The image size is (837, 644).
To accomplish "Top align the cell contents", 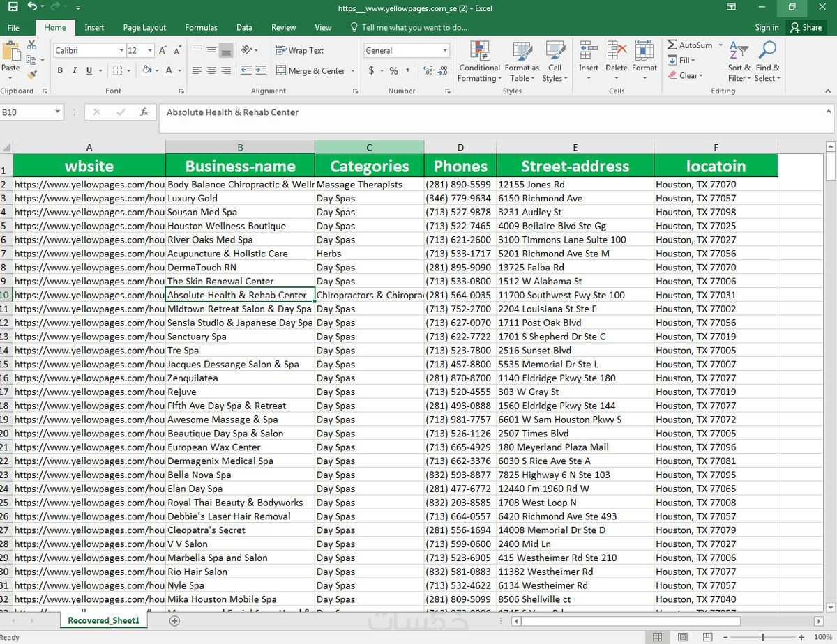I will (197, 50).
